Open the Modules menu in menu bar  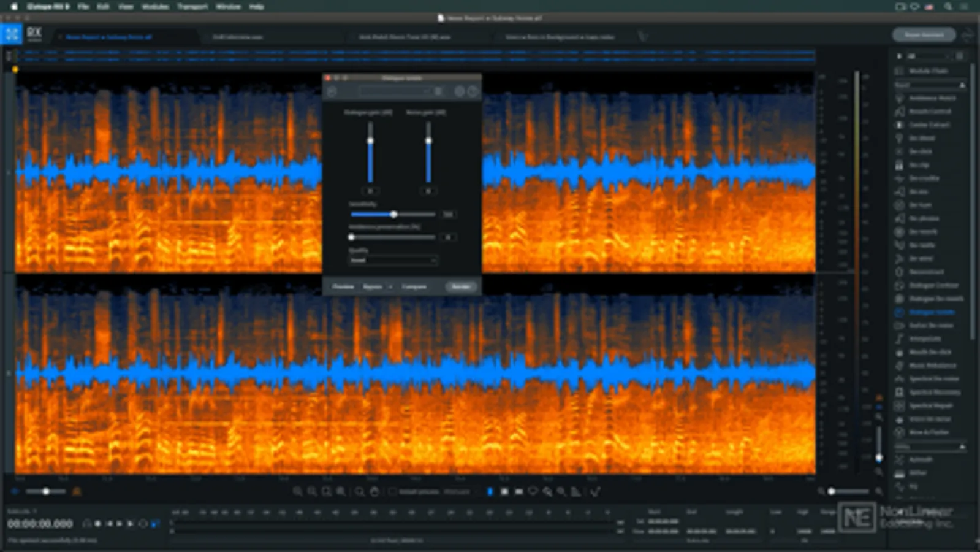point(155,6)
